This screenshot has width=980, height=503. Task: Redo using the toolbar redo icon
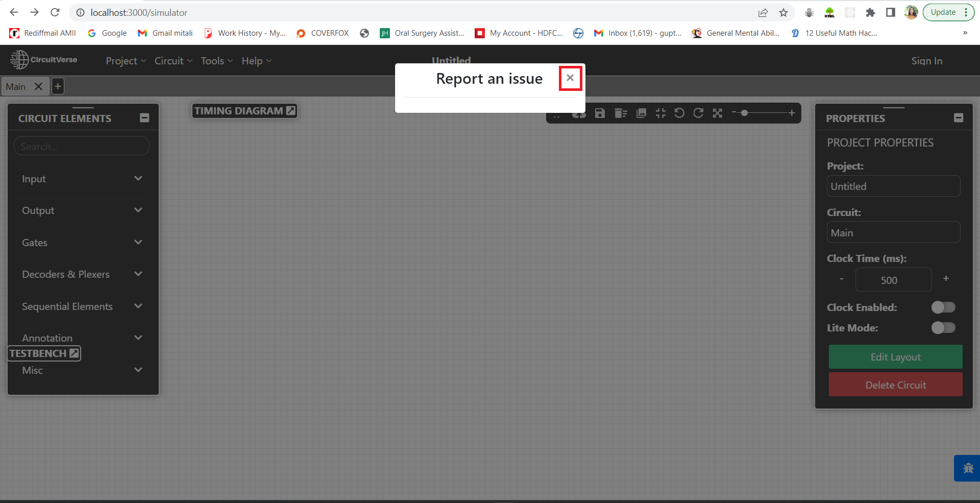click(698, 113)
